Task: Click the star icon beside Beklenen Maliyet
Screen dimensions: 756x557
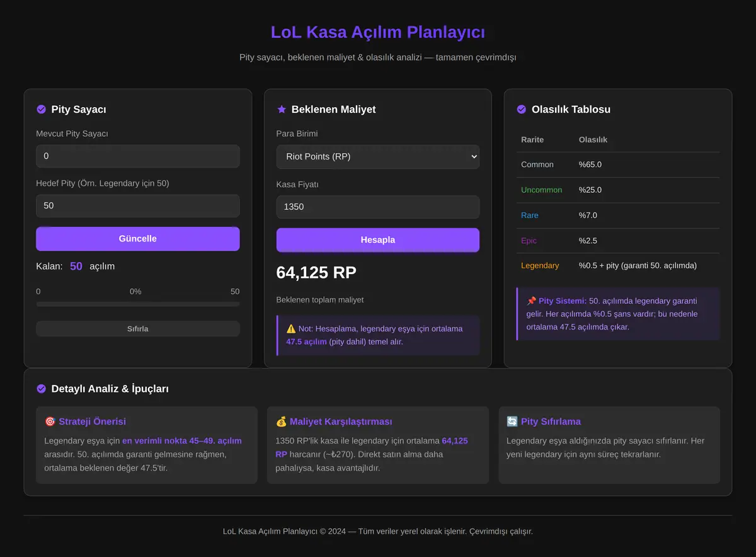Action: point(282,110)
